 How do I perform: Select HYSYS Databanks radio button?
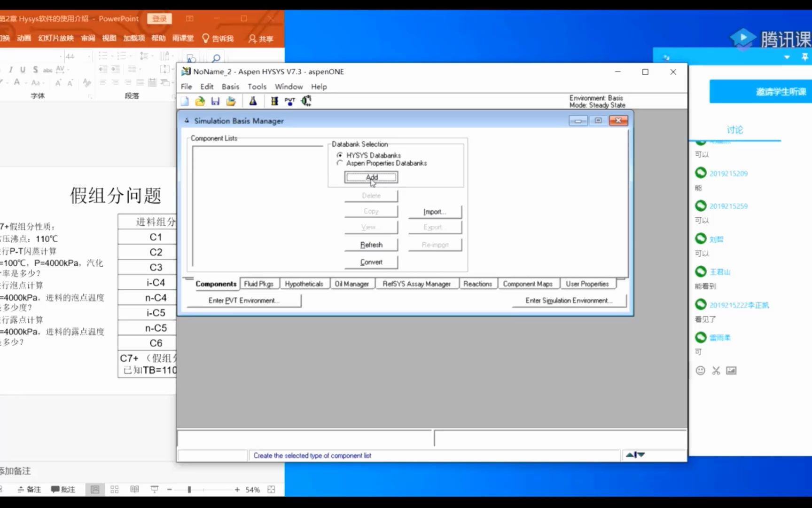pyautogui.click(x=340, y=155)
